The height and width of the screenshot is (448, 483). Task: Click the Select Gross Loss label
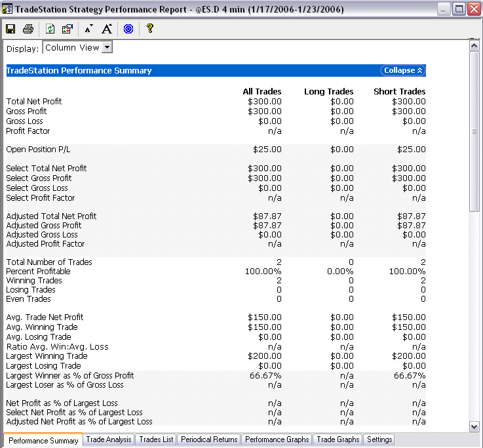point(37,188)
